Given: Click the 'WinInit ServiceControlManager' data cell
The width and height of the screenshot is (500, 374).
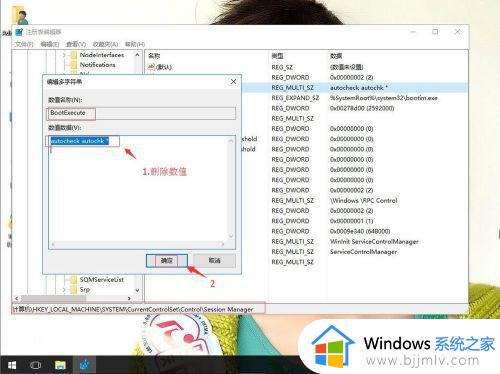Looking at the screenshot, I should (374, 242).
